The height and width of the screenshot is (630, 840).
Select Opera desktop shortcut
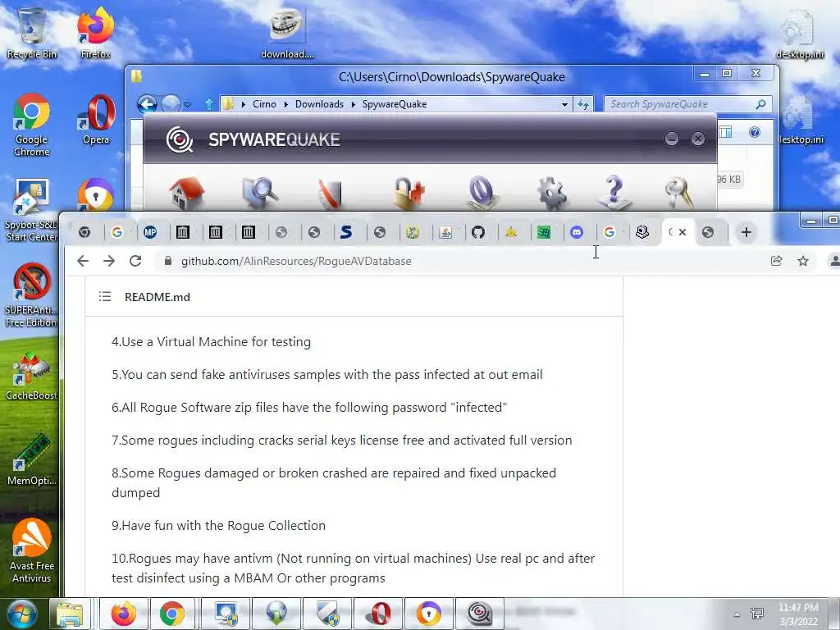96,120
